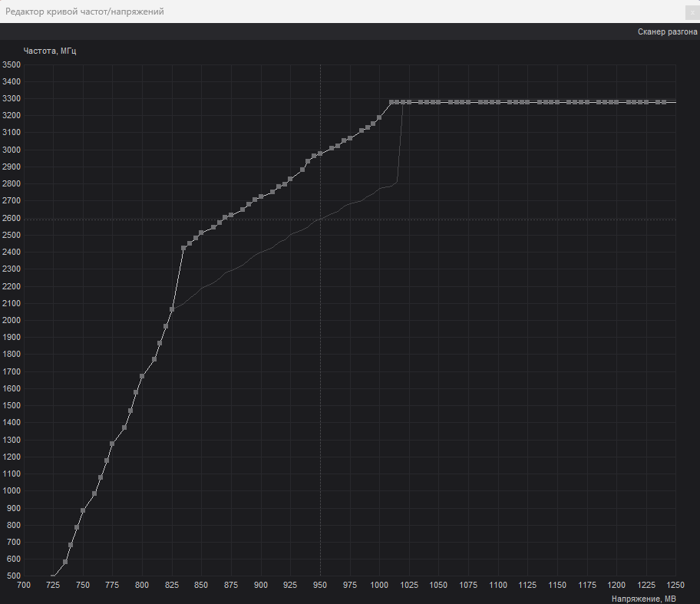
Task: Close the curve editor window
Action: [692, 12]
